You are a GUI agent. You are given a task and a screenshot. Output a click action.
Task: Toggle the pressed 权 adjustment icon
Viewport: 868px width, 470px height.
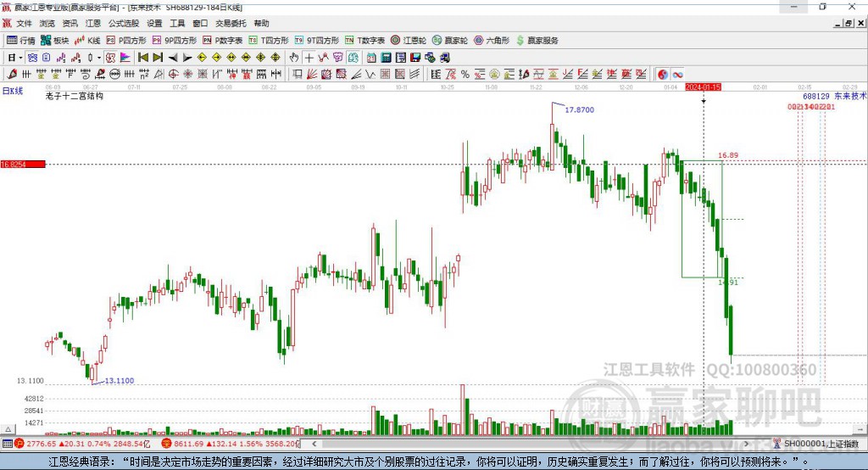[111, 58]
